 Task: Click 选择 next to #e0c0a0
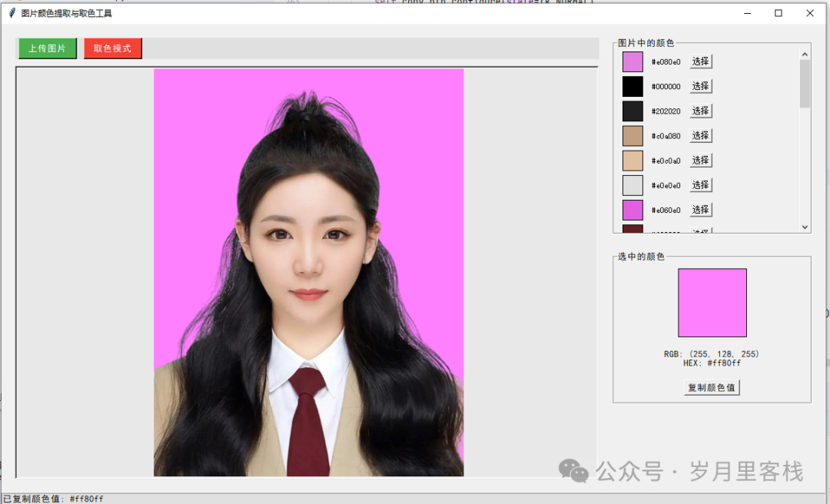(700, 161)
